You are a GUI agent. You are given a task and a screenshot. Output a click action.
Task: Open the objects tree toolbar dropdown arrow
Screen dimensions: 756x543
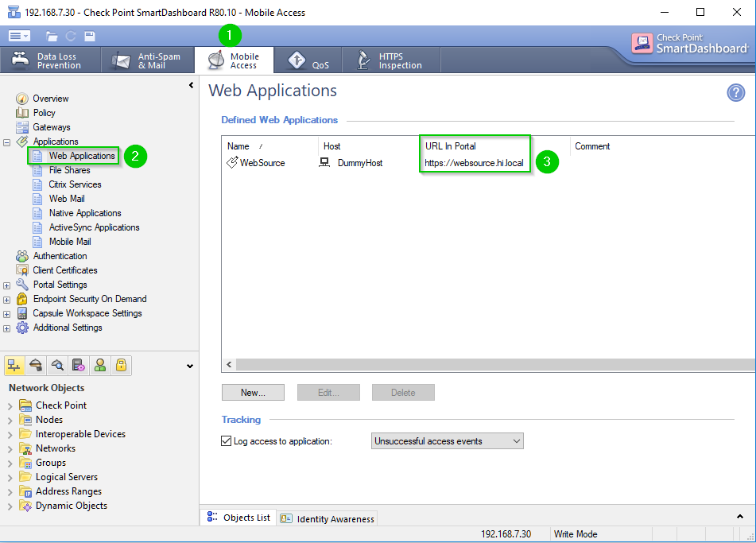tap(190, 366)
